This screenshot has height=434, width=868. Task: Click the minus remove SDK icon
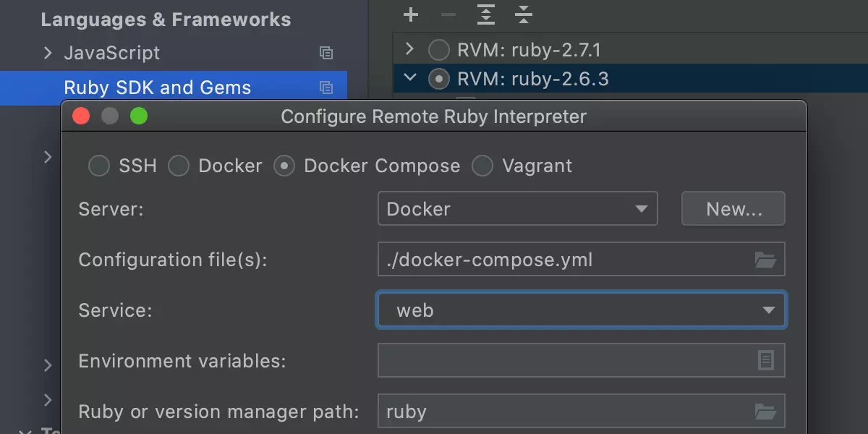coord(448,14)
